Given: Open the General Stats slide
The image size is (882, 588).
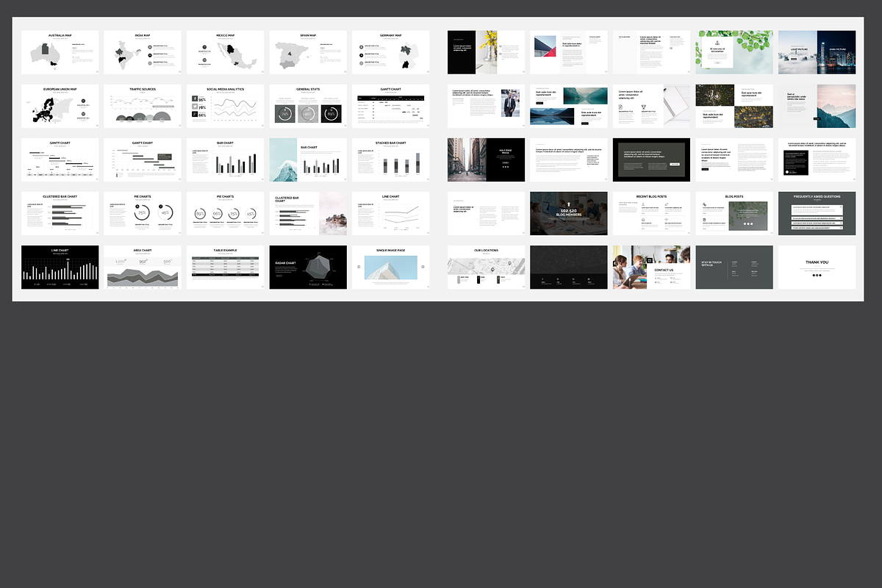Looking at the screenshot, I should point(308,106).
